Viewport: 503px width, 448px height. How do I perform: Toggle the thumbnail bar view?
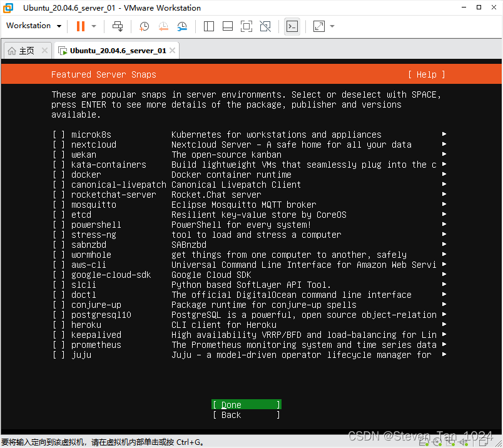pos(228,26)
